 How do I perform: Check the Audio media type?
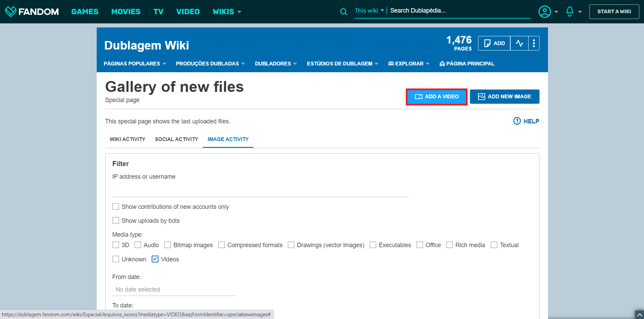tap(138, 245)
